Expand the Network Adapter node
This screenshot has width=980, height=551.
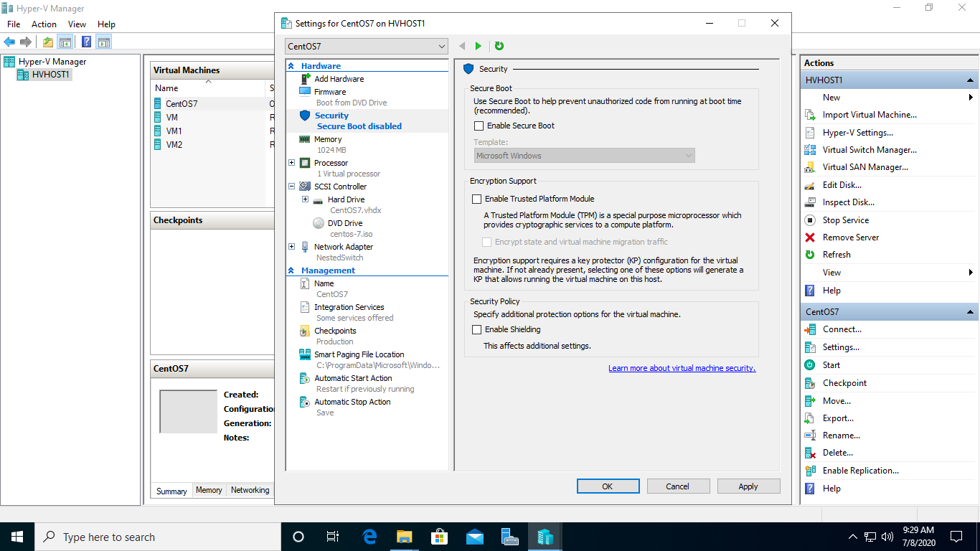pos(292,247)
